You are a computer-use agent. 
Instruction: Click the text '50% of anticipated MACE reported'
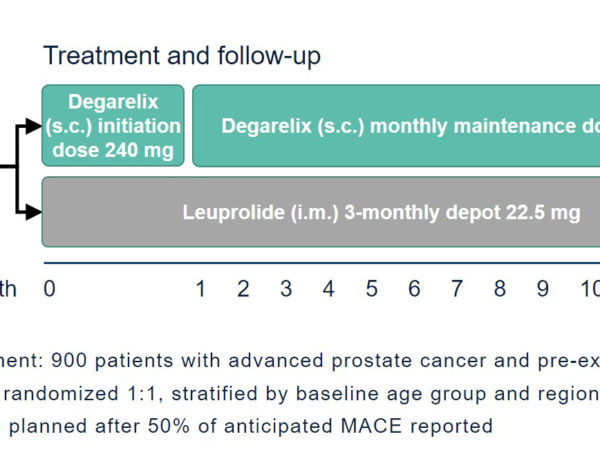tap(320, 426)
